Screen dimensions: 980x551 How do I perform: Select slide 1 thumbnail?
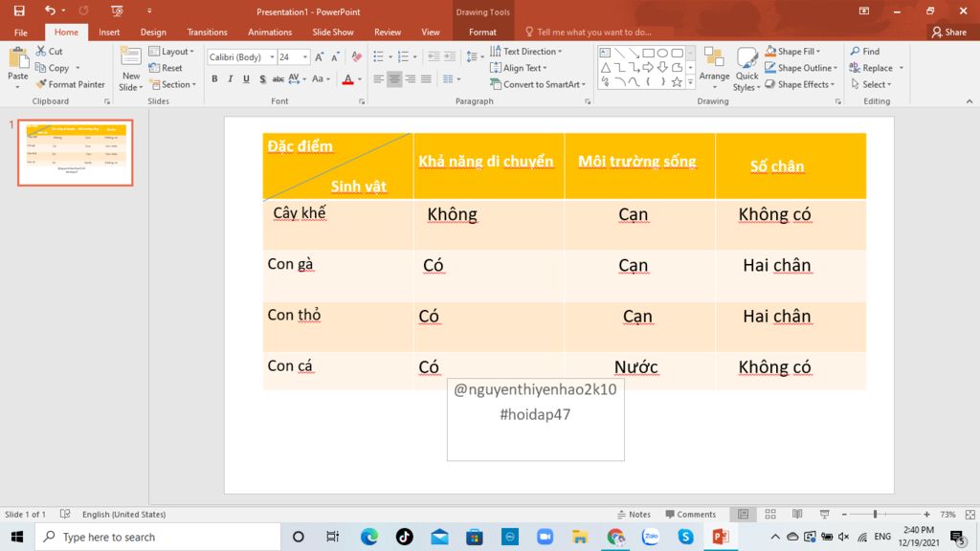pos(76,153)
